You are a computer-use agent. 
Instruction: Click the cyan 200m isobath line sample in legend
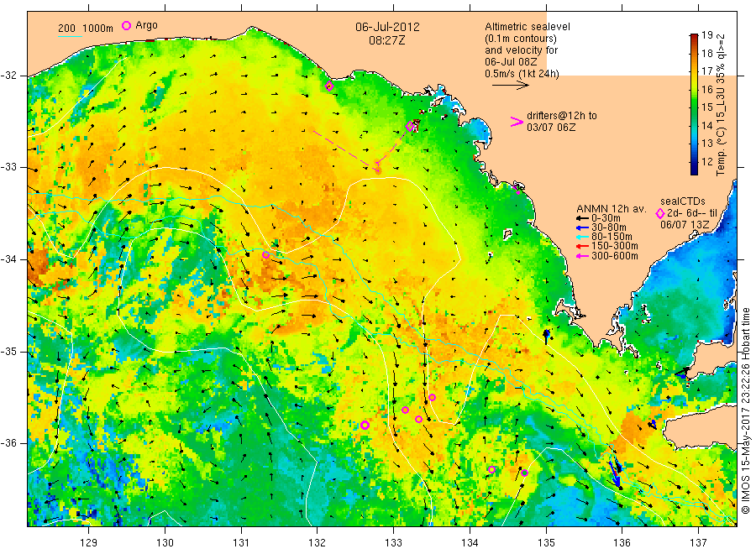click(70, 35)
